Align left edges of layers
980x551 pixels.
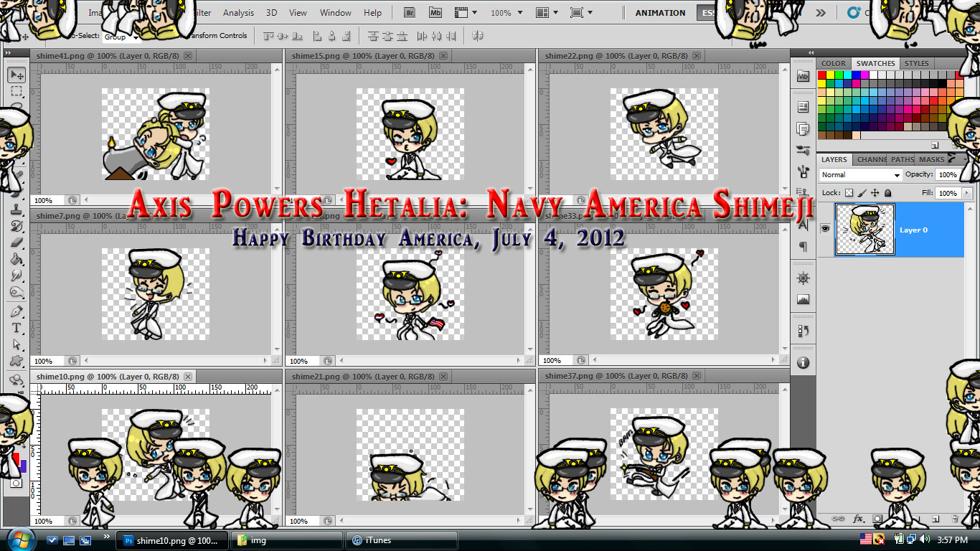coord(316,36)
